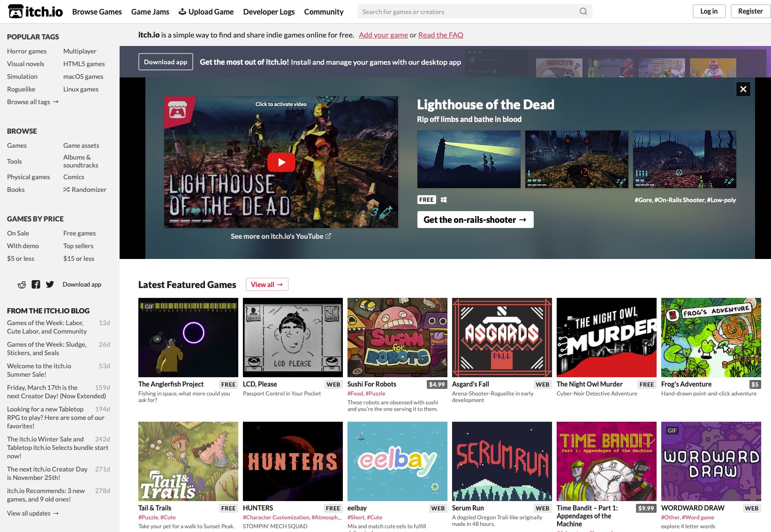This screenshot has width=771, height=532.
Task: Open the Browse Games menu
Action: (x=97, y=11)
